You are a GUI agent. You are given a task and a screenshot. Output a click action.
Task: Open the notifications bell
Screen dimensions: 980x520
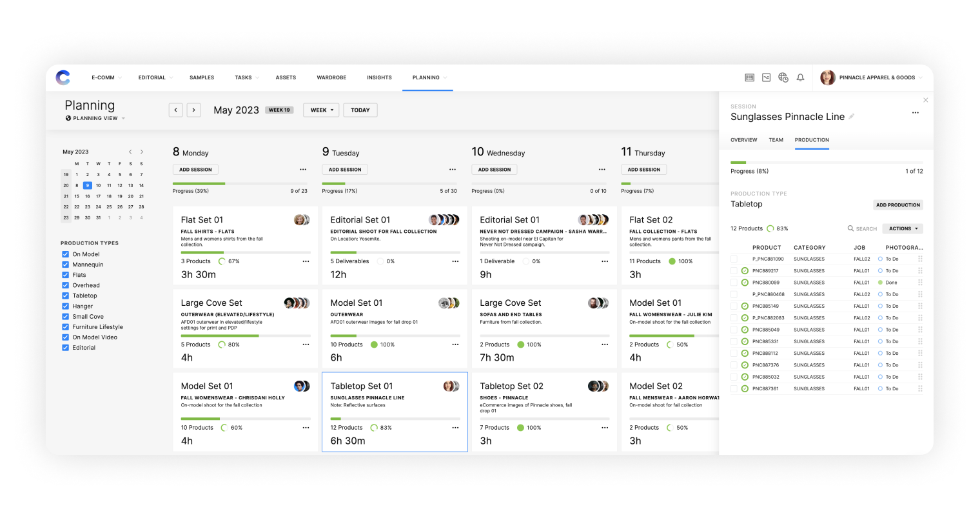[x=800, y=77]
